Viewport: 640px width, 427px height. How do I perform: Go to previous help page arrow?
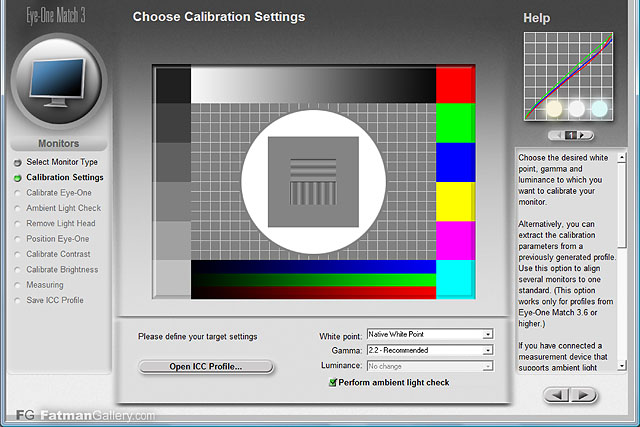tap(557, 135)
